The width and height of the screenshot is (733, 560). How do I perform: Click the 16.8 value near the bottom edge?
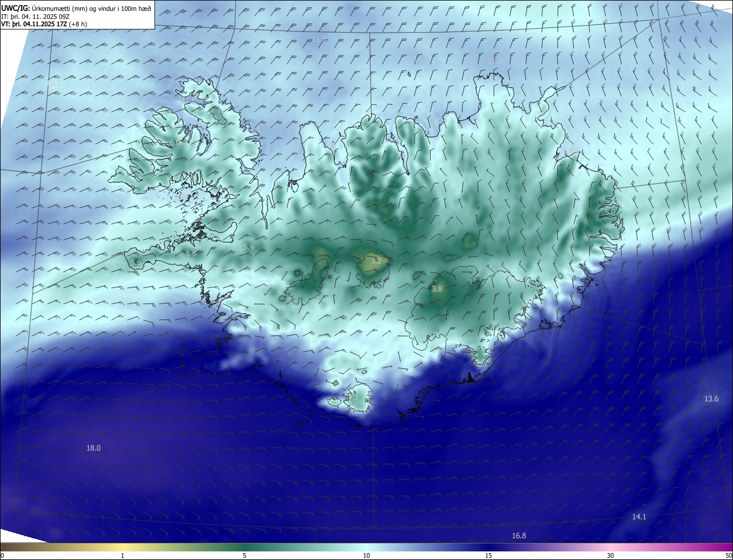pos(519,536)
